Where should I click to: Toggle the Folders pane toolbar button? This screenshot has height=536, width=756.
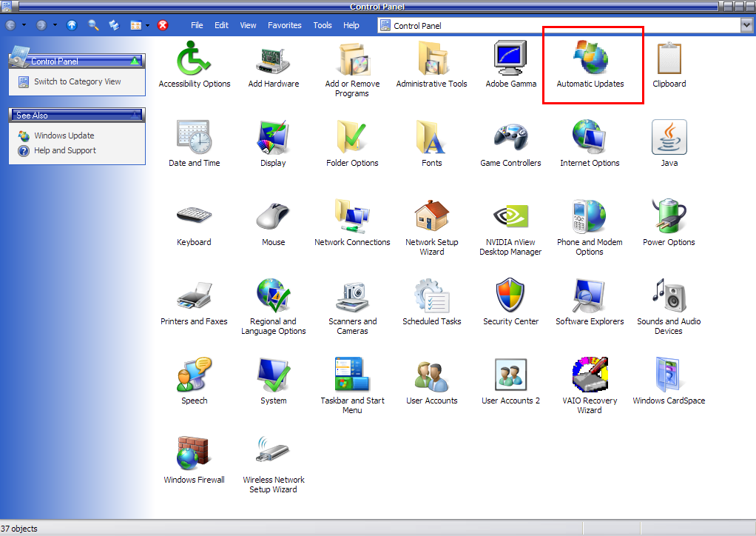pyautogui.click(x=114, y=25)
